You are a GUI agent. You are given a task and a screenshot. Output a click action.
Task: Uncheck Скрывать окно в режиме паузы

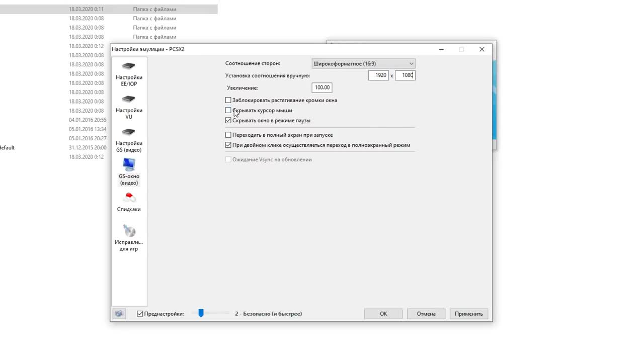click(228, 121)
